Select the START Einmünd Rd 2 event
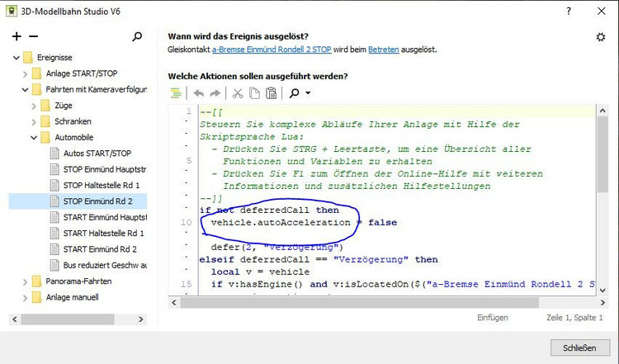619x364 pixels. click(100, 249)
